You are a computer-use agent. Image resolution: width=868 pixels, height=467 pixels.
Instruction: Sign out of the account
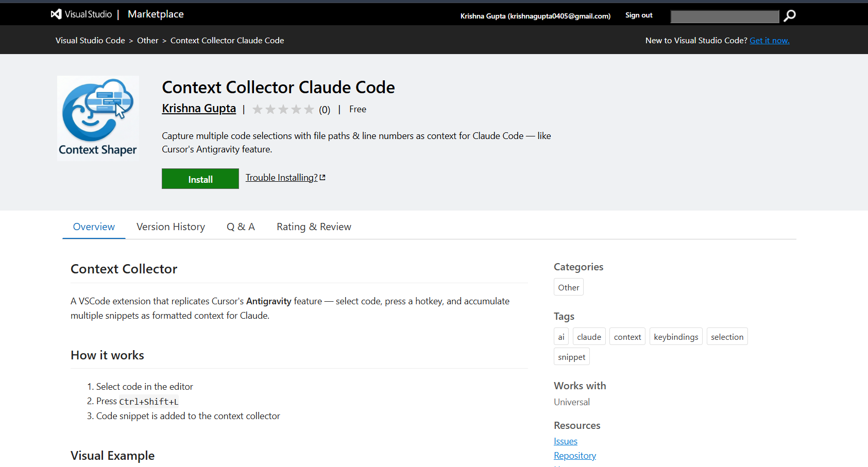point(638,15)
